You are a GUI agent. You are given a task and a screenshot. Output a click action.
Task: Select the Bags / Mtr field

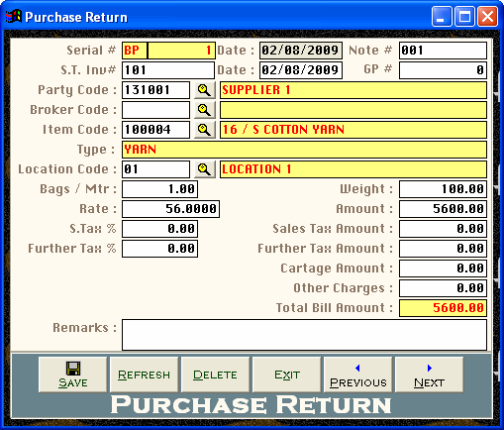pyautogui.click(x=160, y=189)
